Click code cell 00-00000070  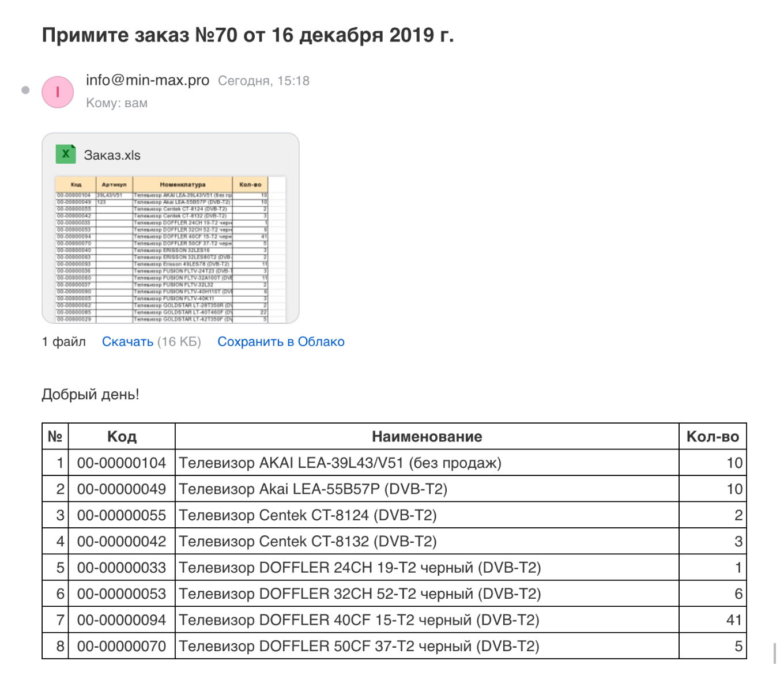pos(122,646)
